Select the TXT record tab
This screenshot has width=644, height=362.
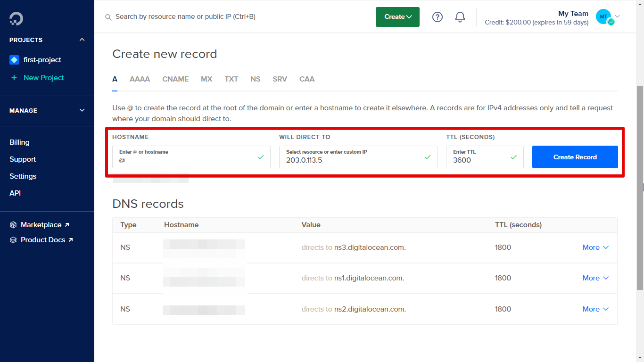pyautogui.click(x=231, y=79)
